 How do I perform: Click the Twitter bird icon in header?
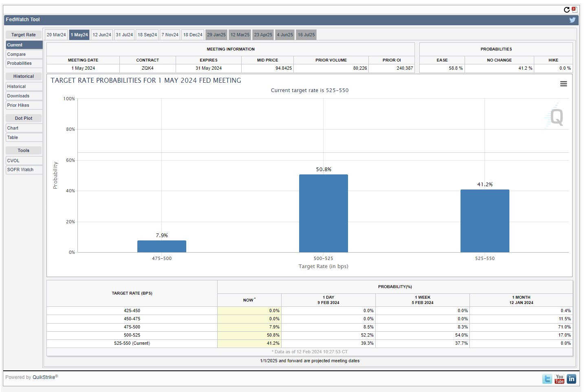(x=572, y=20)
